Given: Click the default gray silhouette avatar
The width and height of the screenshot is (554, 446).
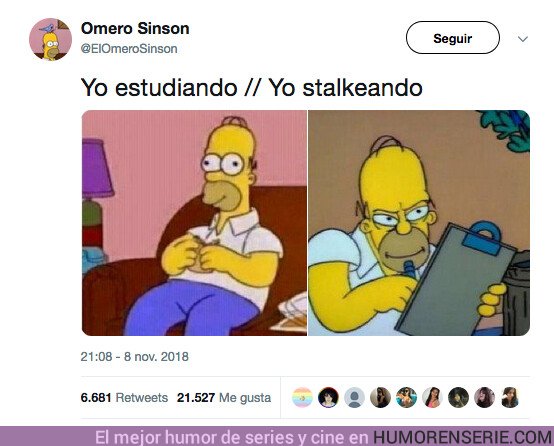Looking at the screenshot, I should pos(354,397).
